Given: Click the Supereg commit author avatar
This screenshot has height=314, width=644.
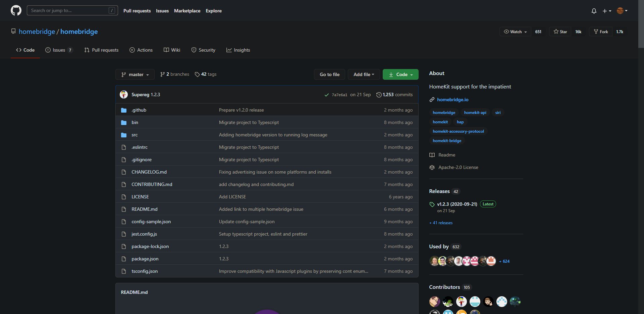Looking at the screenshot, I should tap(124, 95).
